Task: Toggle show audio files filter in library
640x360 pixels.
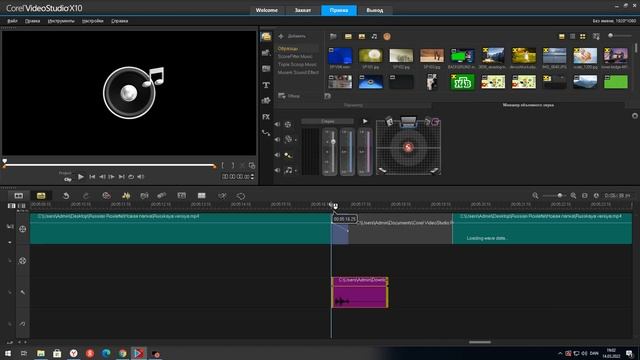Action: 374,36
